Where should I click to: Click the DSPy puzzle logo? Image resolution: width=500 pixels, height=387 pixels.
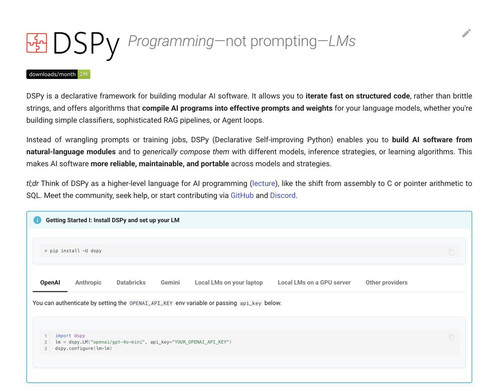(x=37, y=43)
